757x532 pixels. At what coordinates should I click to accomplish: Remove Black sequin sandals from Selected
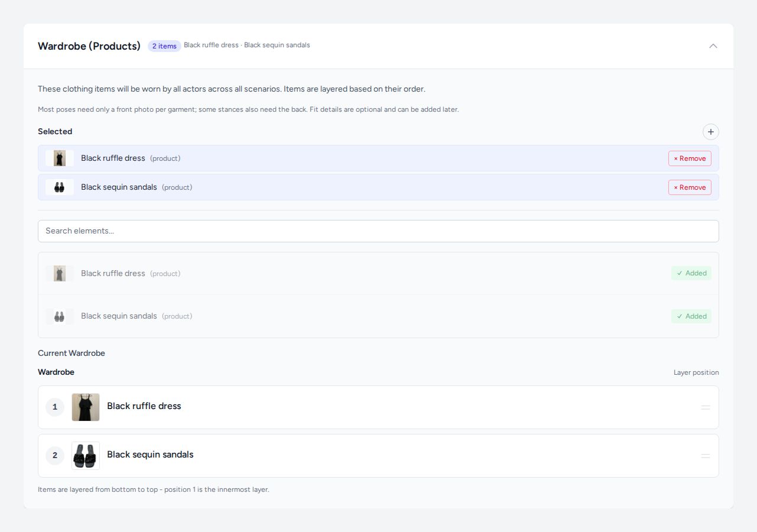click(x=690, y=187)
